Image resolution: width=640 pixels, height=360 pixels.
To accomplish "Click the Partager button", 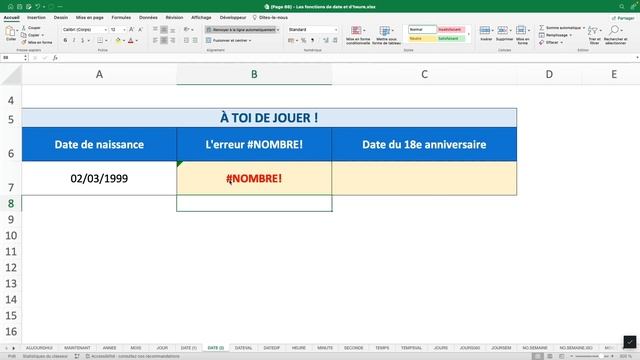I will tap(623, 18).
